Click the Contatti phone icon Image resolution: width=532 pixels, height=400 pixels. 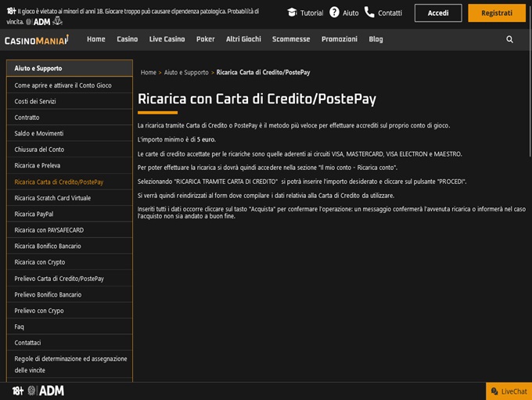click(x=369, y=13)
